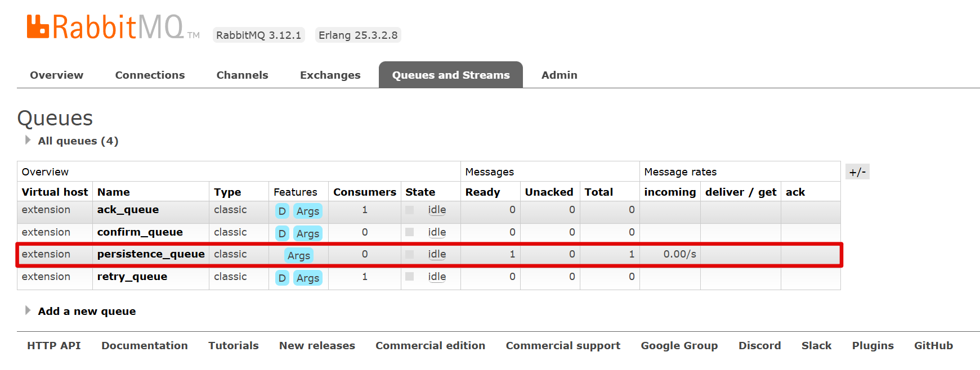Screen dimensions: 980x370
Task: Expand the All queues (4) section
Action: coord(78,141)
